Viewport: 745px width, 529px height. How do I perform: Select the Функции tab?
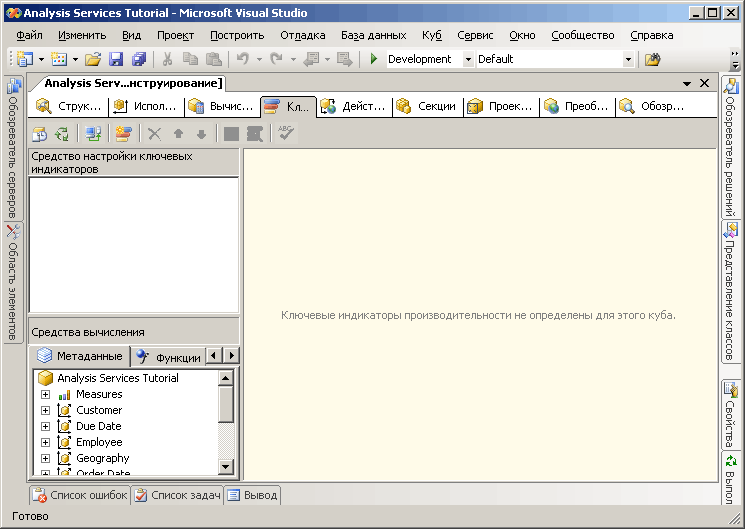pyautogui.click(x=168, y=357)
